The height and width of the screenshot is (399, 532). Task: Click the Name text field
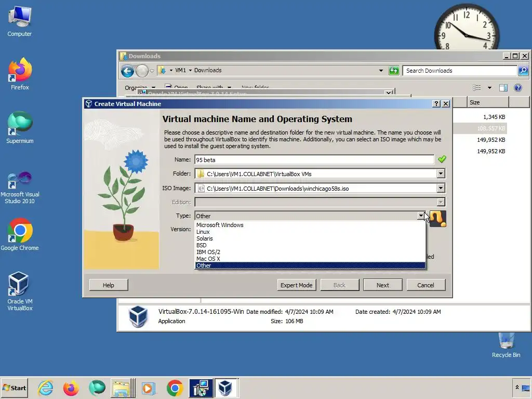[314, 160]
